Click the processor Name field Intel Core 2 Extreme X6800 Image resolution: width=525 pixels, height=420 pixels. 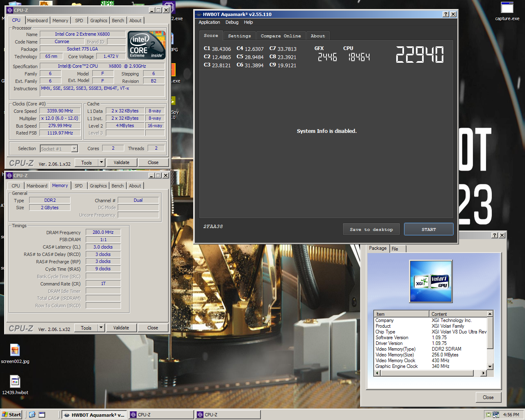[82, 34]
